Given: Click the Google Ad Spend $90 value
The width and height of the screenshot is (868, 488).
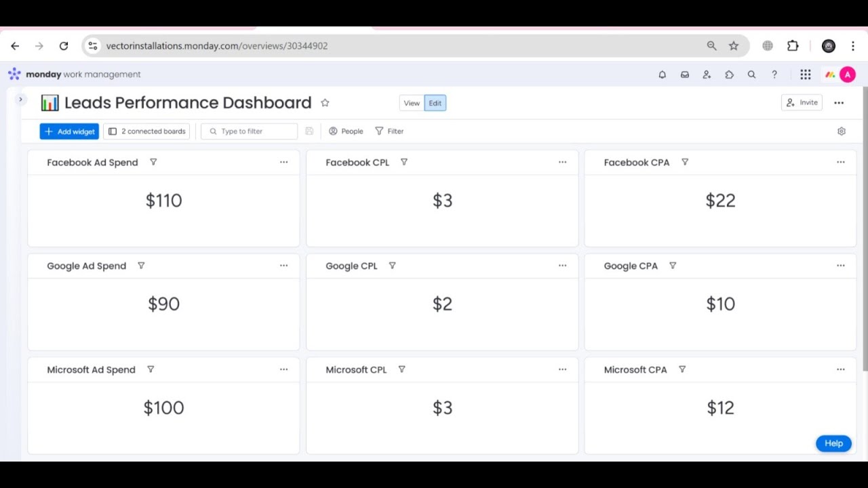Looking at the screenshot, I should coord(164,304).
